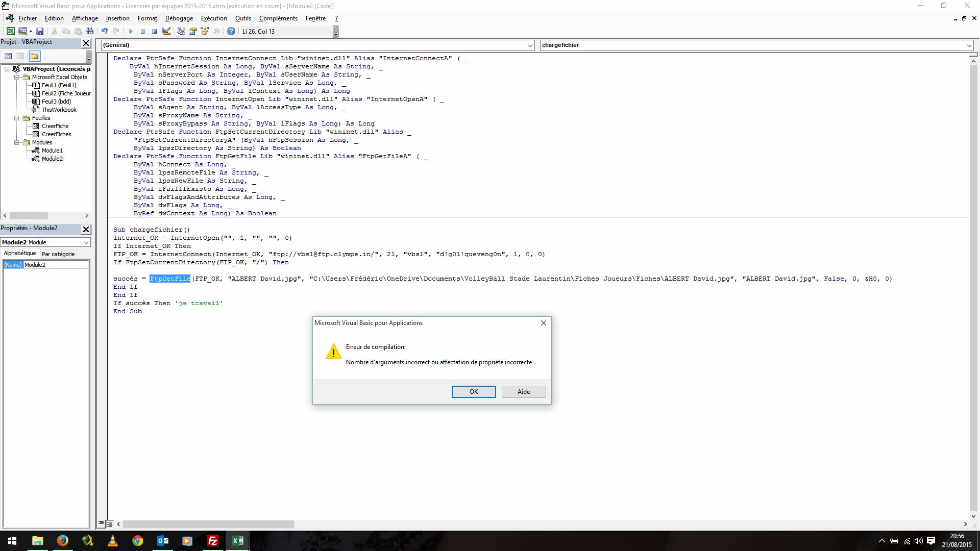Open the Outils menu

click(243, 18)
